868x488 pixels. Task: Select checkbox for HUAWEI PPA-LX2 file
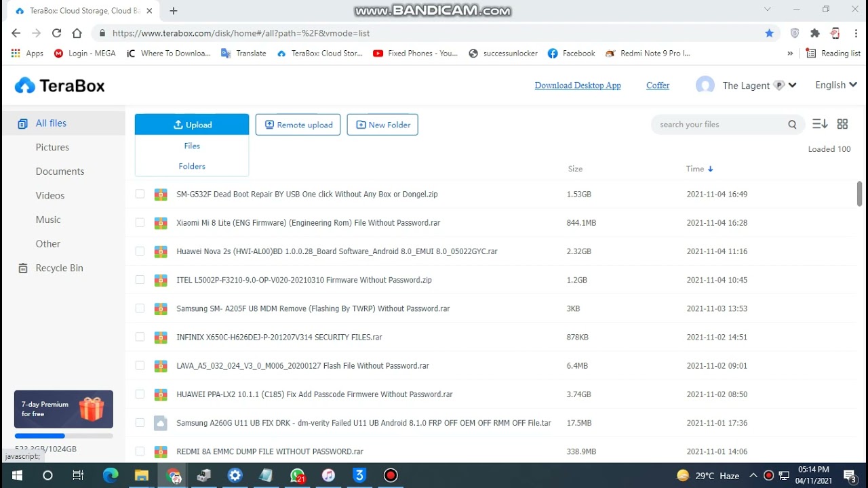[140, 394]
